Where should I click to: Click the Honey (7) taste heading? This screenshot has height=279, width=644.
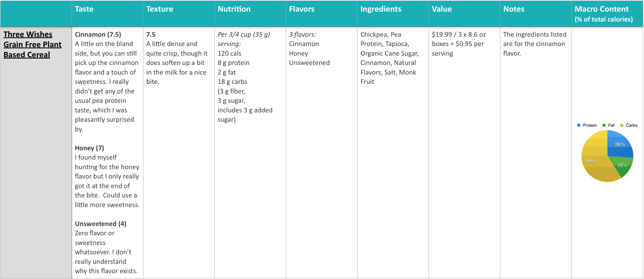89,148
